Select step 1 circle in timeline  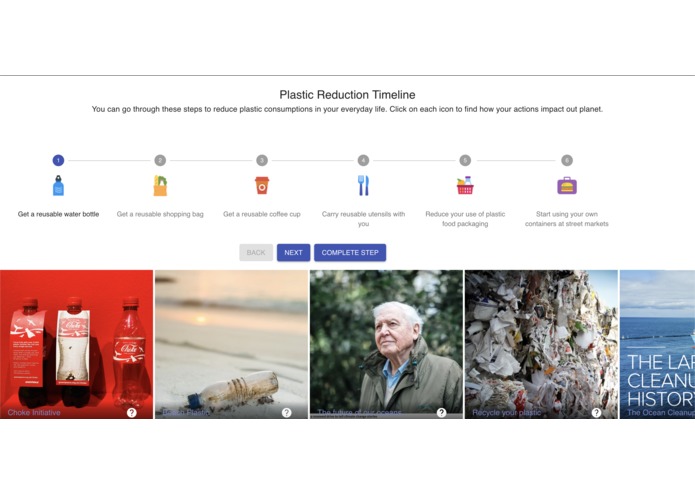(x=58, y=160)
